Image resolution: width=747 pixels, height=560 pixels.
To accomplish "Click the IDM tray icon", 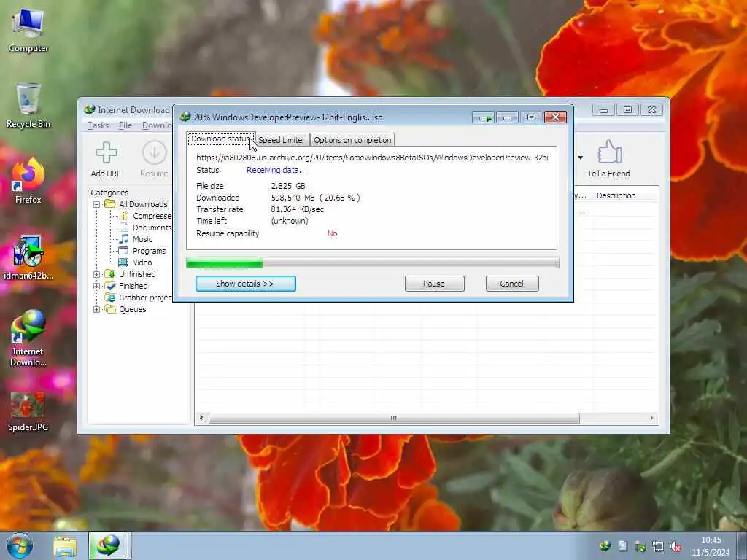I will point(605,546).
